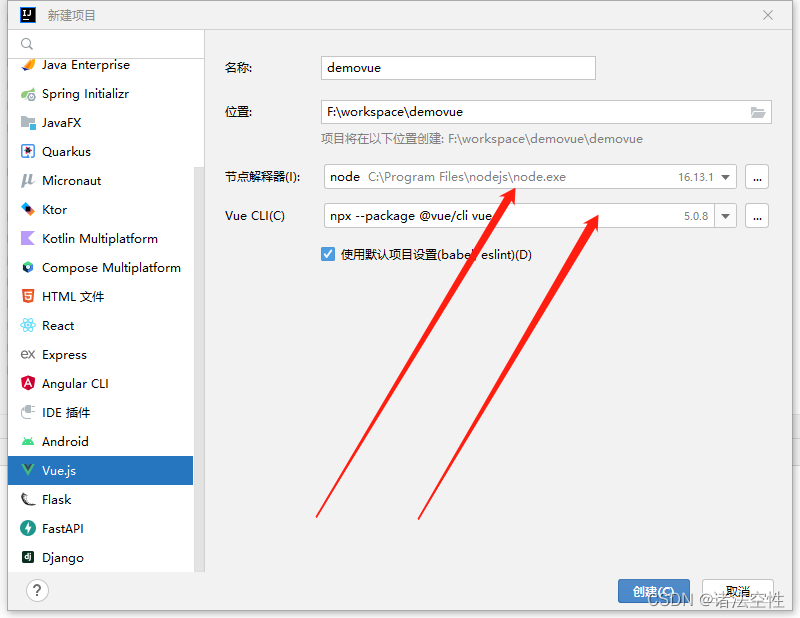Enable 使用默认项目设置(babel, eslint) checkbox
Image resolution: width=800 pixels, height=618 pixels.
point(326,254)
